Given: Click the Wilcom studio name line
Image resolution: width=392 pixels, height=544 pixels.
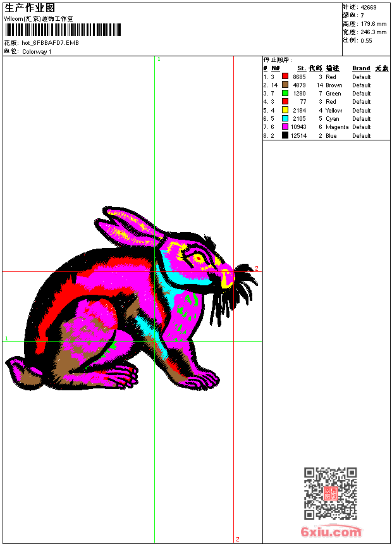Looking at the screenshot, I should coord(39,19).
